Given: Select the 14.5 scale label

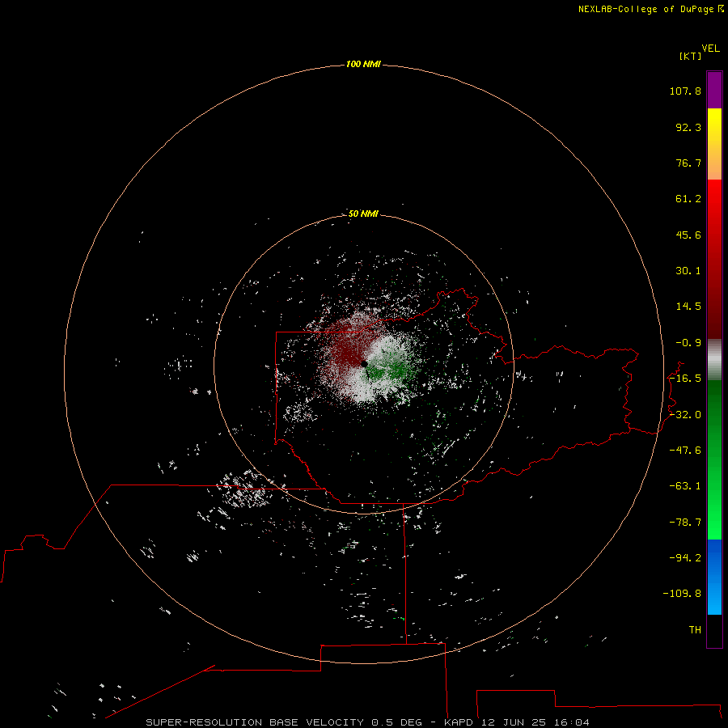Looking at the screenshot, I should (x=688, y=307).
